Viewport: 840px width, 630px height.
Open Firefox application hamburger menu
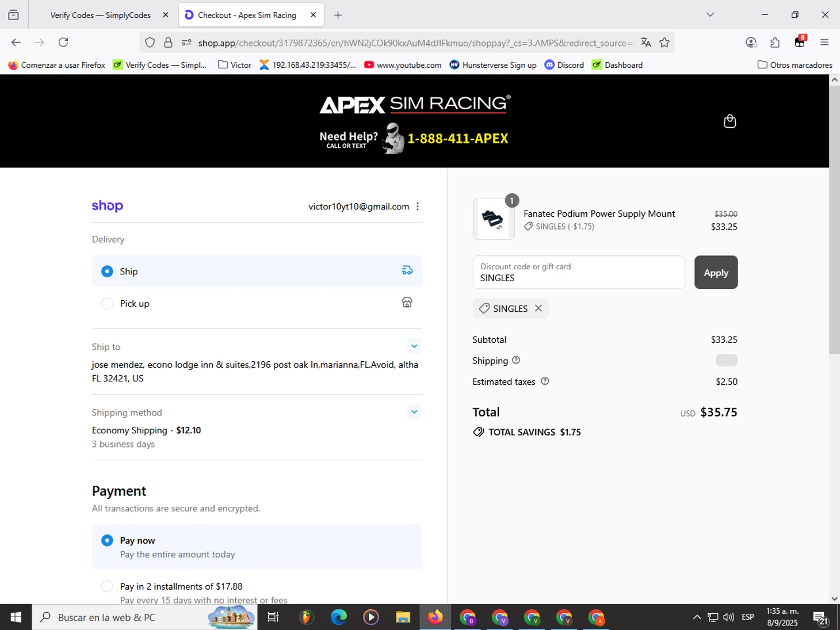coord(824,43)
